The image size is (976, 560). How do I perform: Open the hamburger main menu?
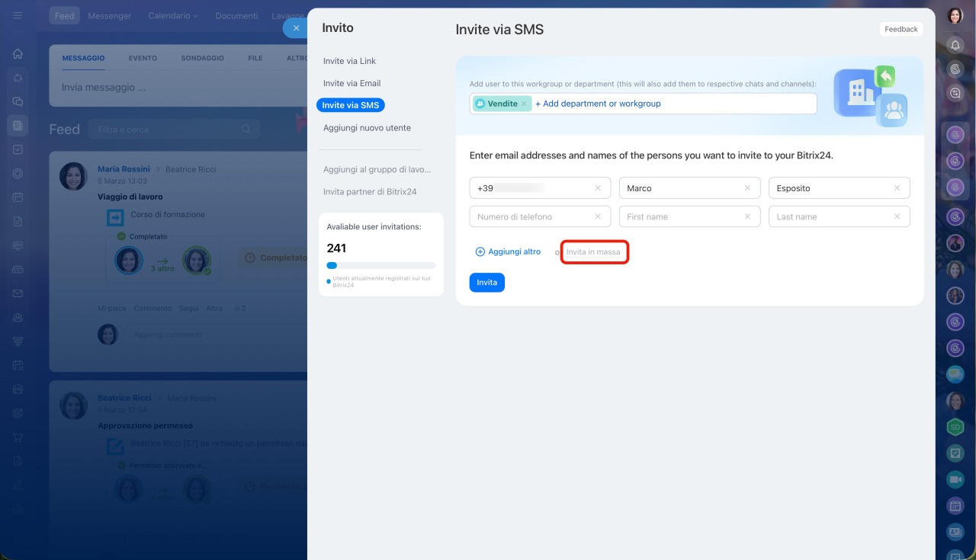coord(18,16)
